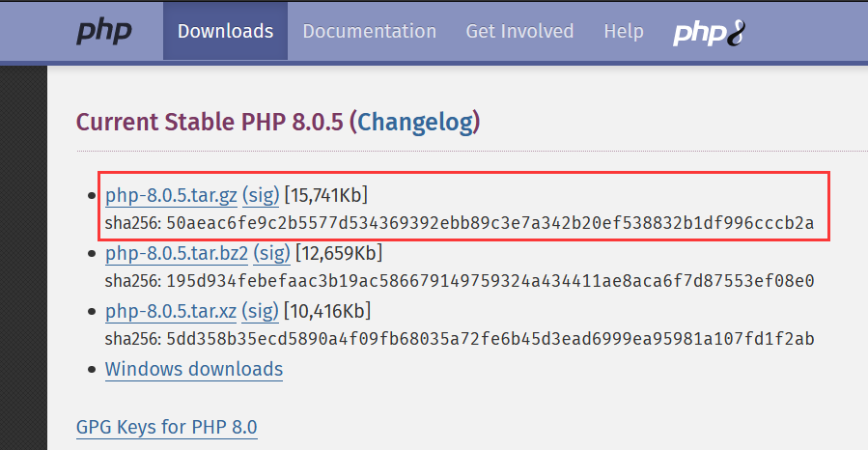Open GPG Keys for PHP 8.0
This screenshot has width=868, height=450.
pos(167,427)
